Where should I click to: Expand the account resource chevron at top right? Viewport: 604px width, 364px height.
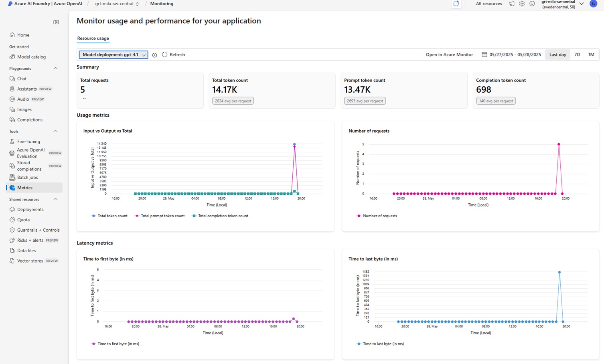coord(582,4)
